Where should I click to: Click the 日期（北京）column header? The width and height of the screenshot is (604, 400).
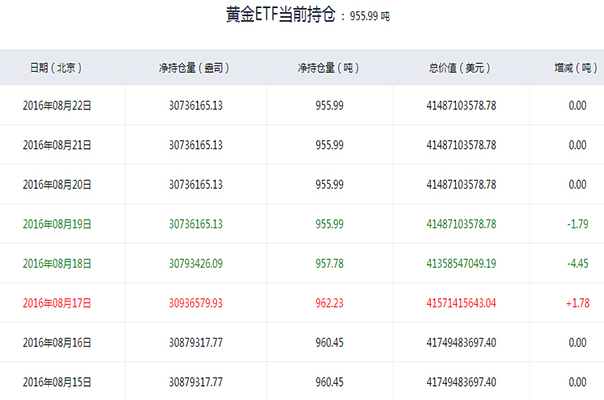point(56,68)
